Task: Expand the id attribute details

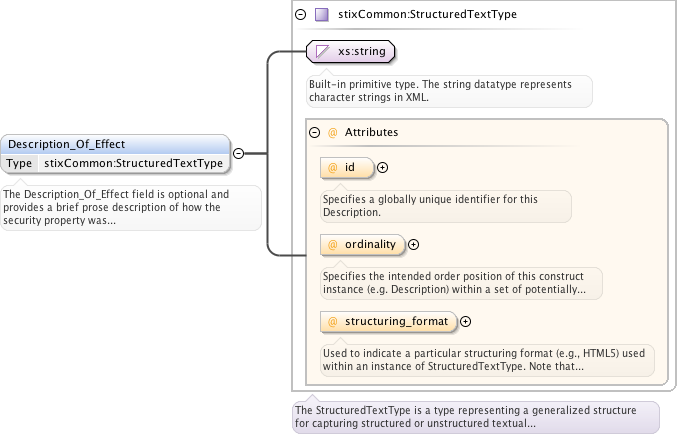Action: (x=382, y=168)
